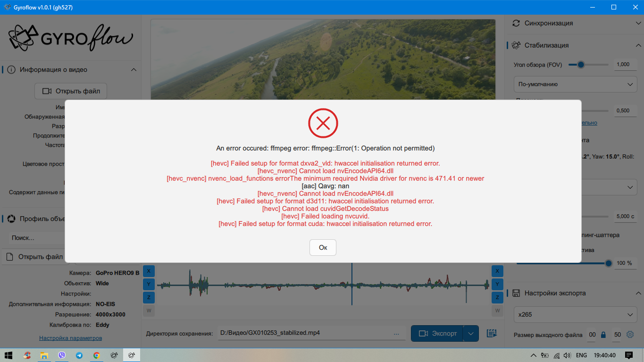Click the gear icon next to file size
This screenshot has height=362, width=644.
pos(630,334)
